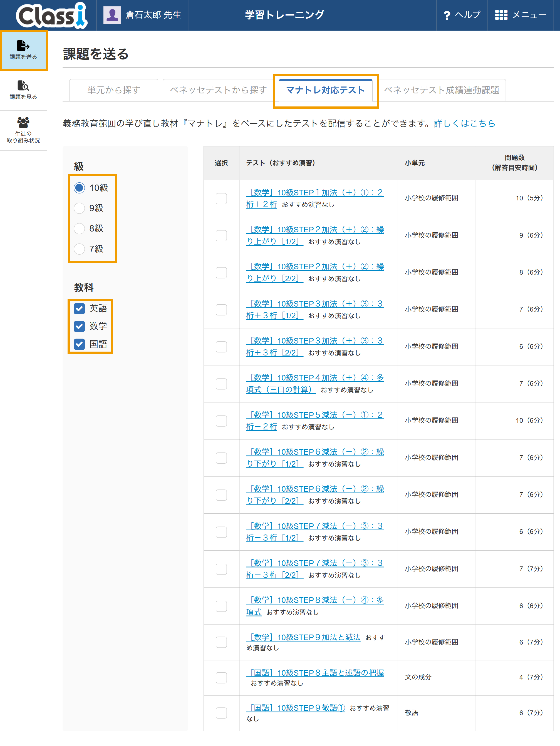
Task: Switch to the 単元から探す tab
Action: [x=114, y=90]
